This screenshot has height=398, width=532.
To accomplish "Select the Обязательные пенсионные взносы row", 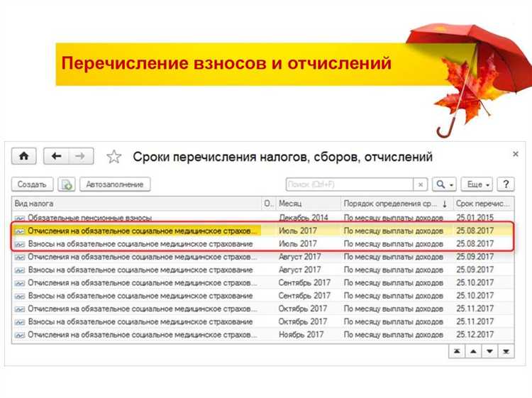I will coord(263,218).
